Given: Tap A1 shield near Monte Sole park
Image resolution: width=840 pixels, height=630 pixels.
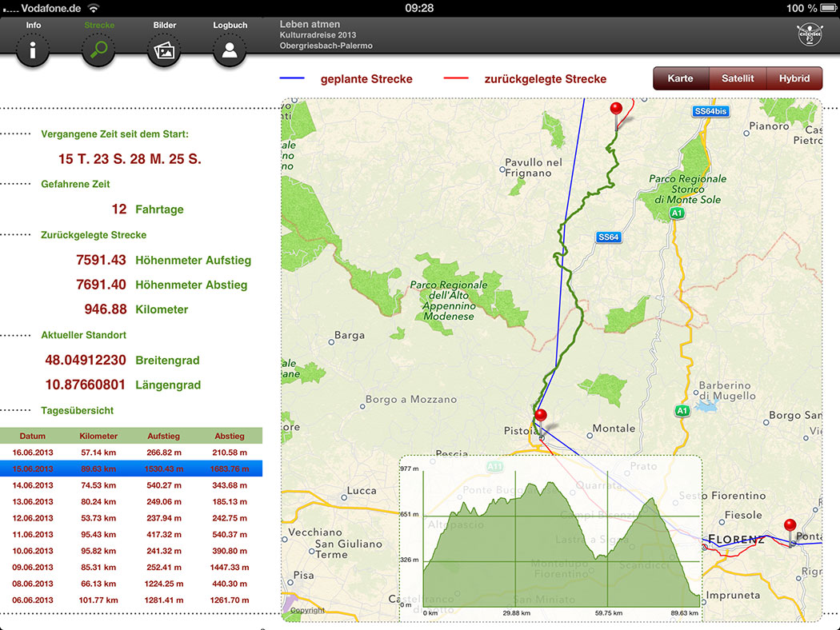Looking at the screenshot, I should 677,213.
